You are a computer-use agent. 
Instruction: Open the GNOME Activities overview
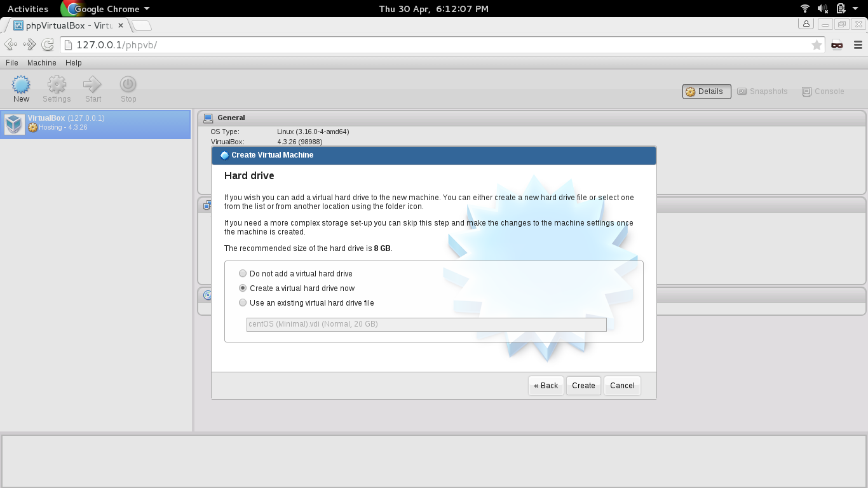click(x=28, y=9)
